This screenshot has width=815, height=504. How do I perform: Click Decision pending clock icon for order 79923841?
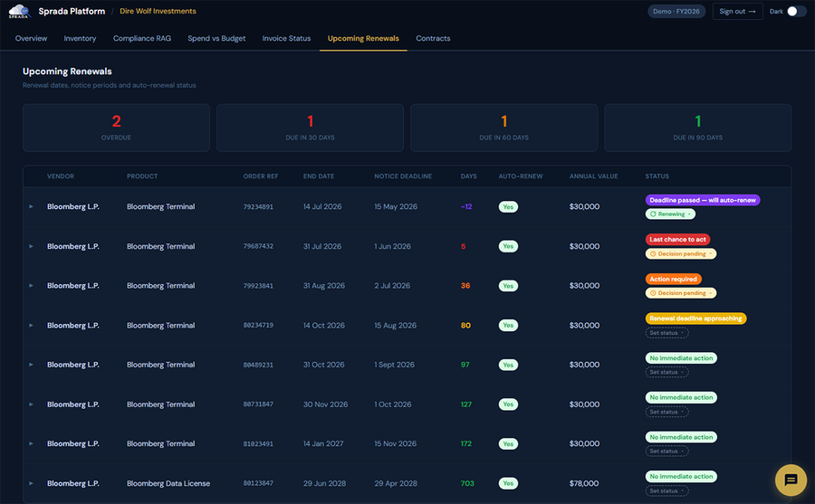click(x=653, y=293)
